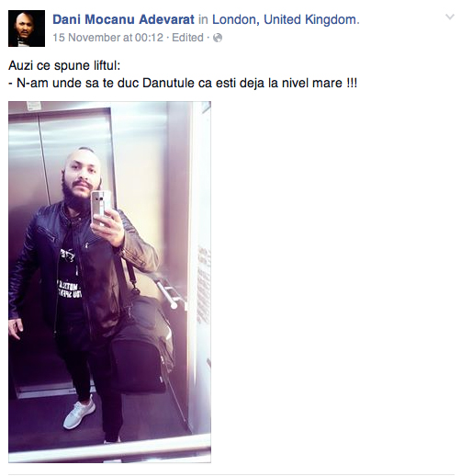Click the word 'London' in the header

point(235,19)
